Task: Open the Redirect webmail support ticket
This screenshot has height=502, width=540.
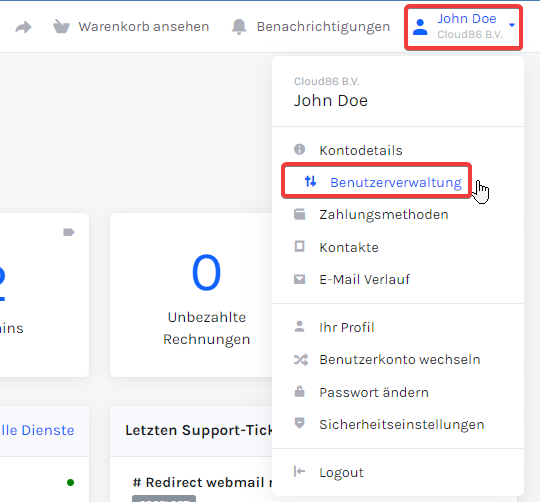Action: click(x=202, y=482)
